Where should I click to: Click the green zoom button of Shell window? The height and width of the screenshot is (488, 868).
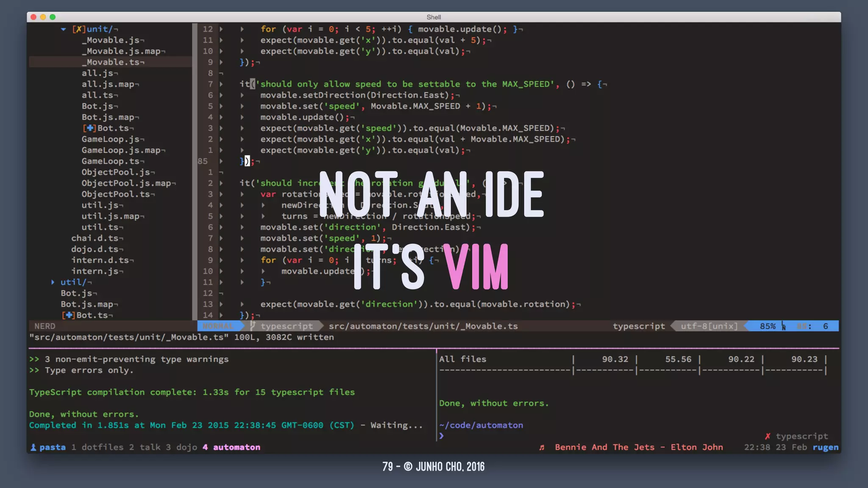click(x=53, y=17)
